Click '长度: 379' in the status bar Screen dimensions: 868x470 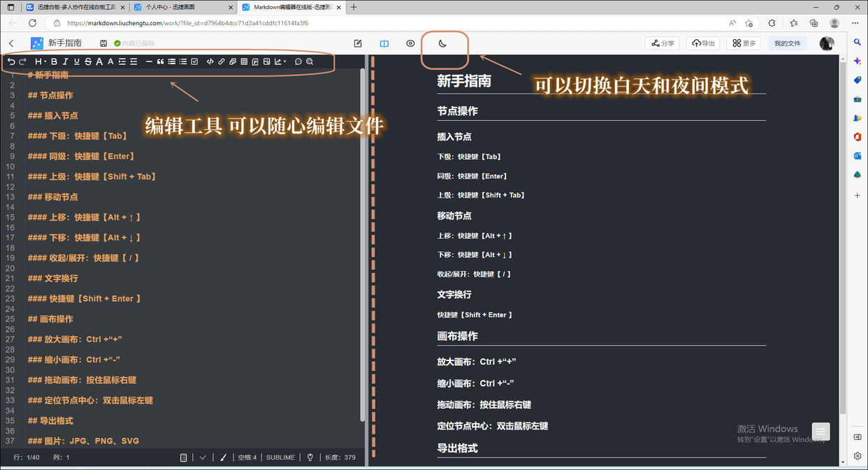pos(340,457)
